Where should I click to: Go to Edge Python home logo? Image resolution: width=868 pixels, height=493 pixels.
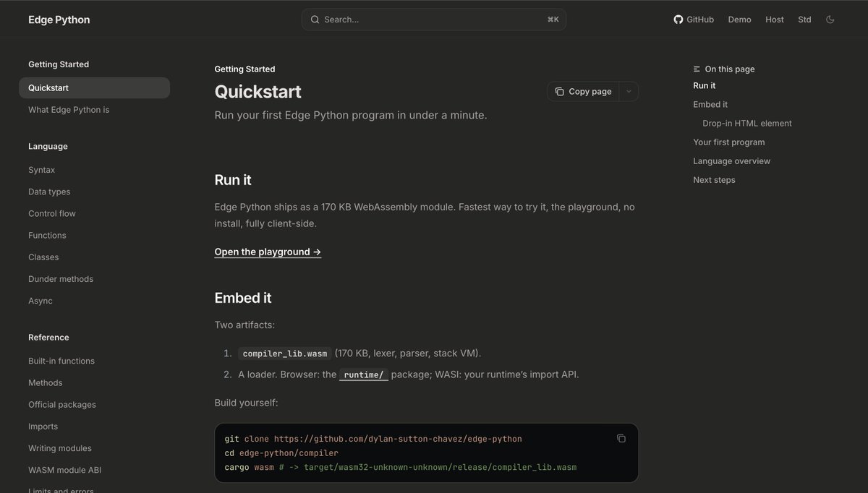click(59, 20)
